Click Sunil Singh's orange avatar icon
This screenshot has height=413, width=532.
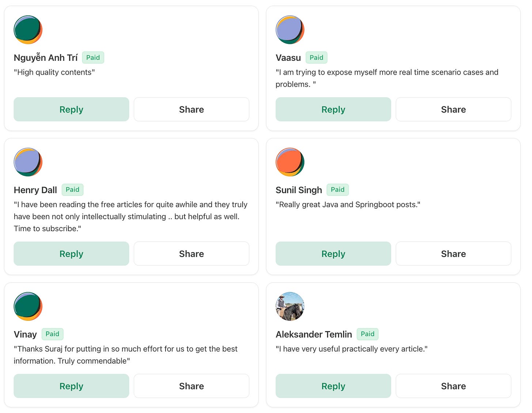pyautogui.click(x=290, y=162)
